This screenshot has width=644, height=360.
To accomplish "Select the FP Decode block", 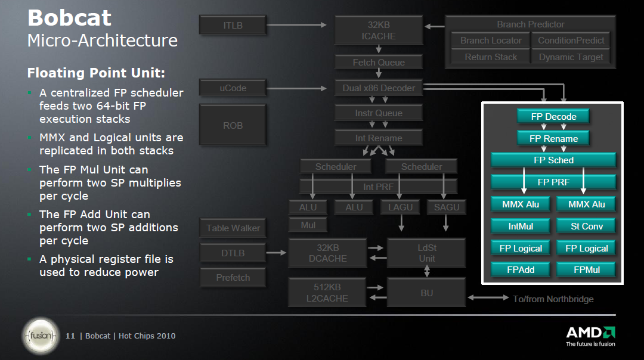I will 553,117.
